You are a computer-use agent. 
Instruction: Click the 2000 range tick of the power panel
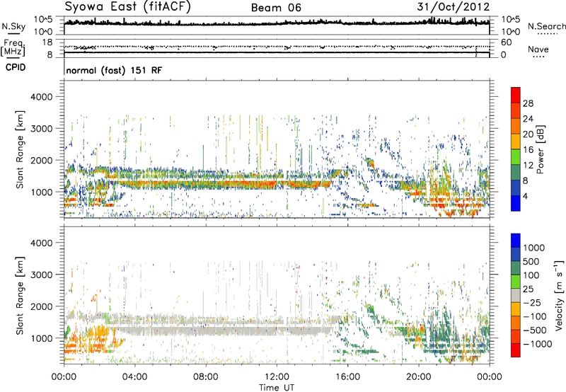(x=42, y=160)
